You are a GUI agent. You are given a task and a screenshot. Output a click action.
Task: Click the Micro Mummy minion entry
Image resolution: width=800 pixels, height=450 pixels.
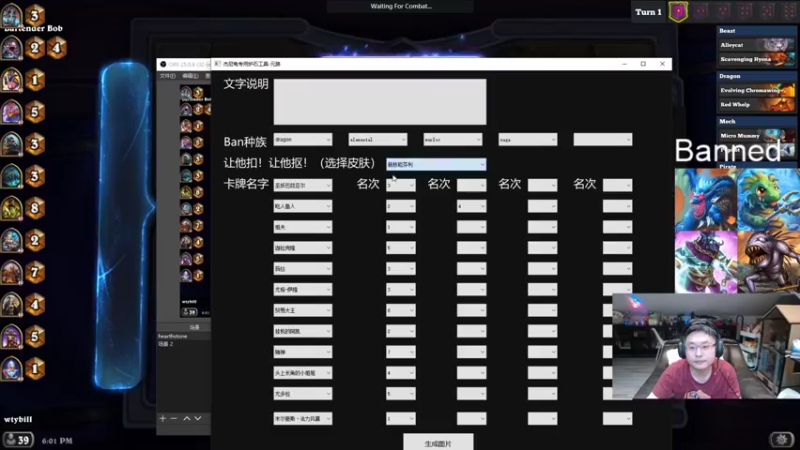(x=756, y=136)
